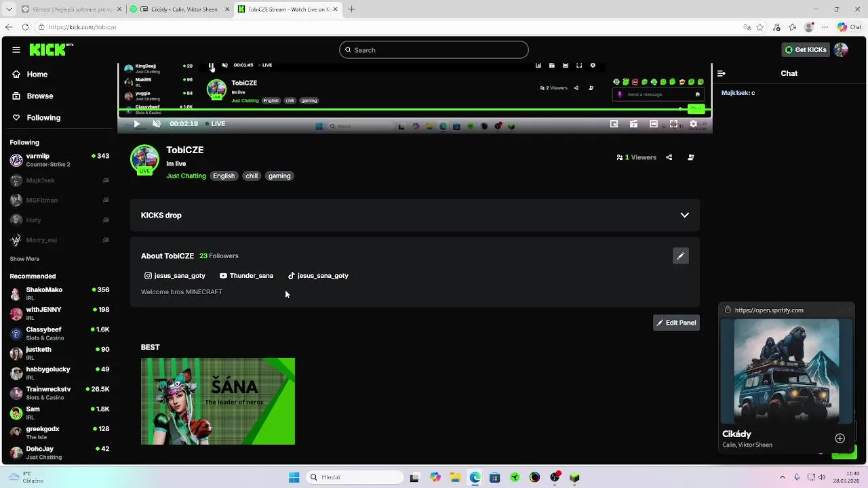Open TikTok link jesus_sana_goty

point(318,276)
